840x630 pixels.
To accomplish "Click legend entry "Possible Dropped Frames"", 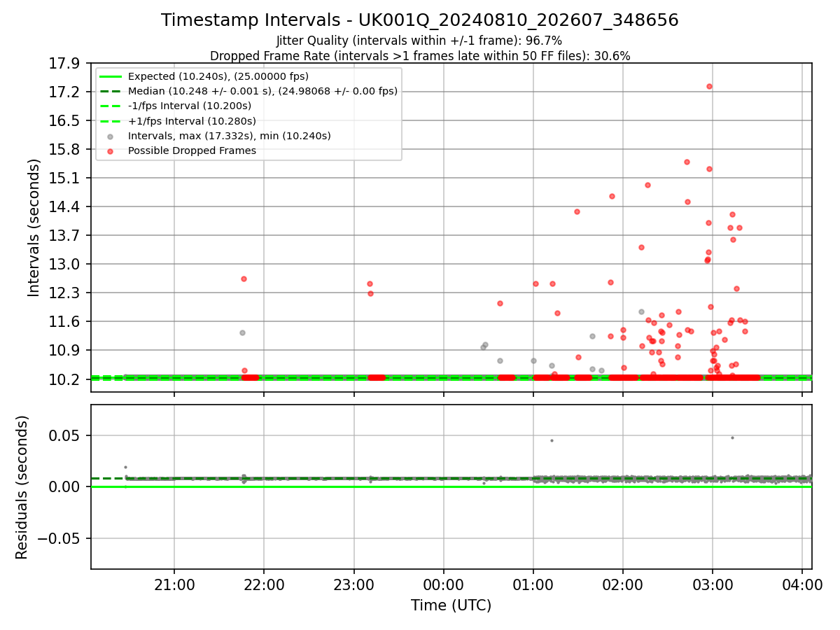I will [x=192, y=150].
